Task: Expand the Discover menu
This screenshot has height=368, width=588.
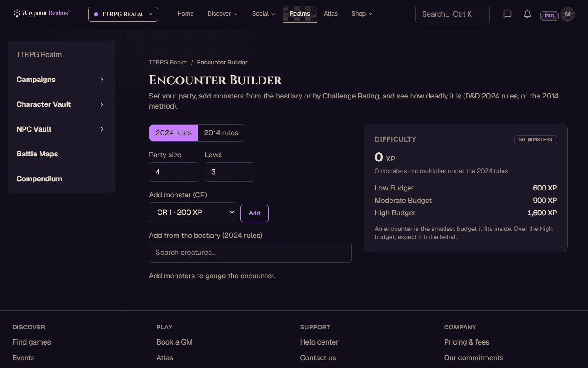Action: pyautogui.click(x=222, y=14)
